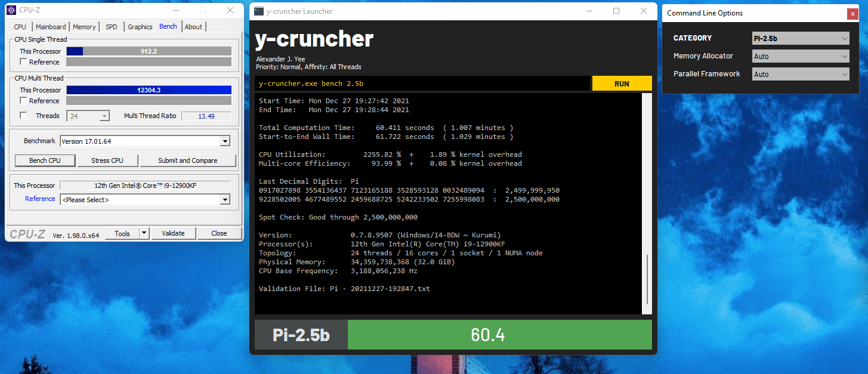Select the Bench tab

pyautogui.click(x=168, y=26)
